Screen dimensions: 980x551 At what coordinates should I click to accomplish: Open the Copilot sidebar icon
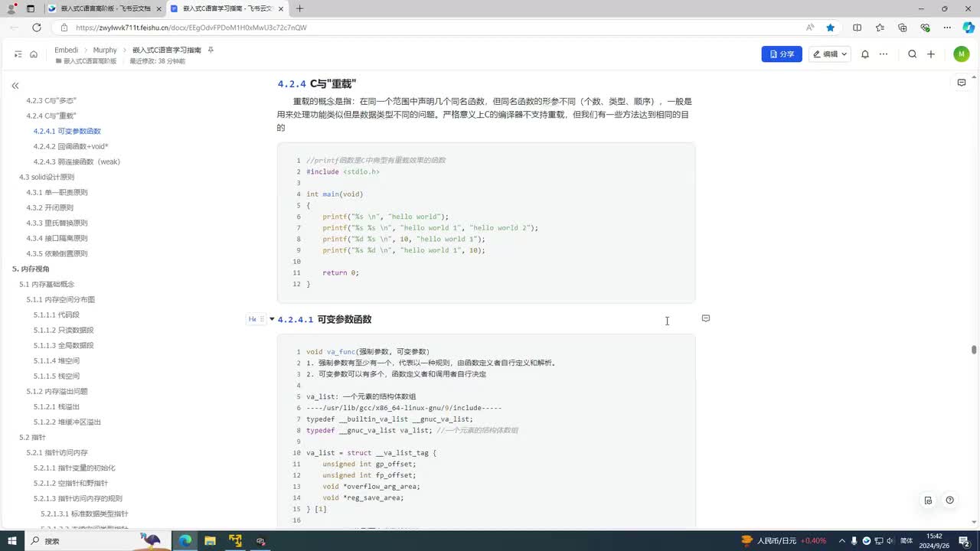pos(969,28)
